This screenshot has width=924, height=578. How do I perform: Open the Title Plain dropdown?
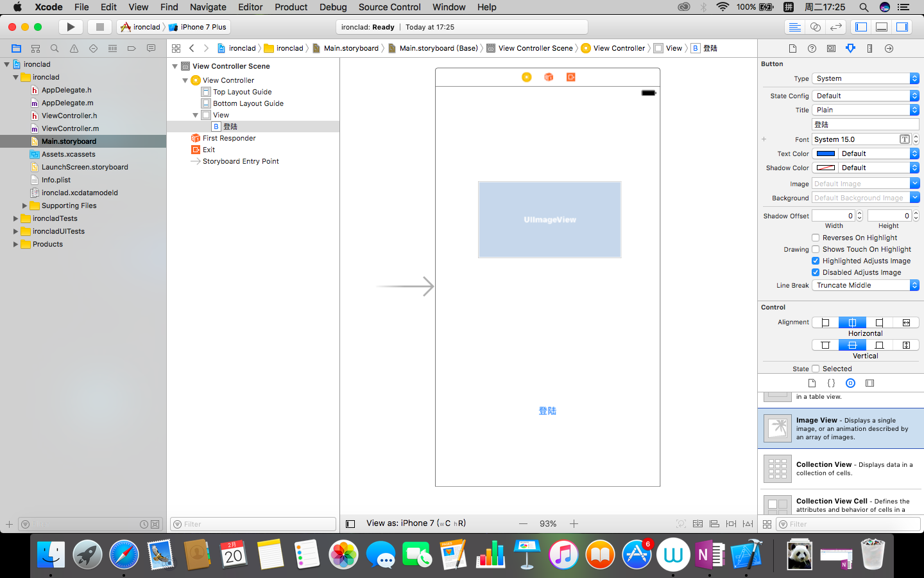(866, 110)
